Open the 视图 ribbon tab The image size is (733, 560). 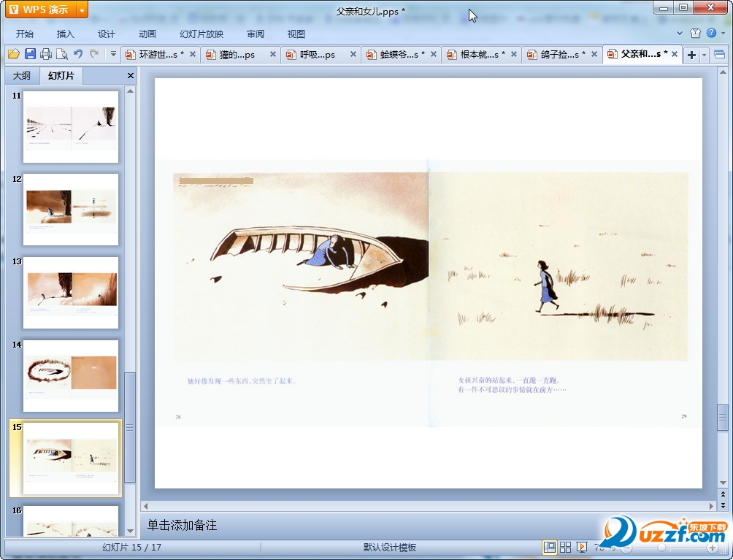296,34
